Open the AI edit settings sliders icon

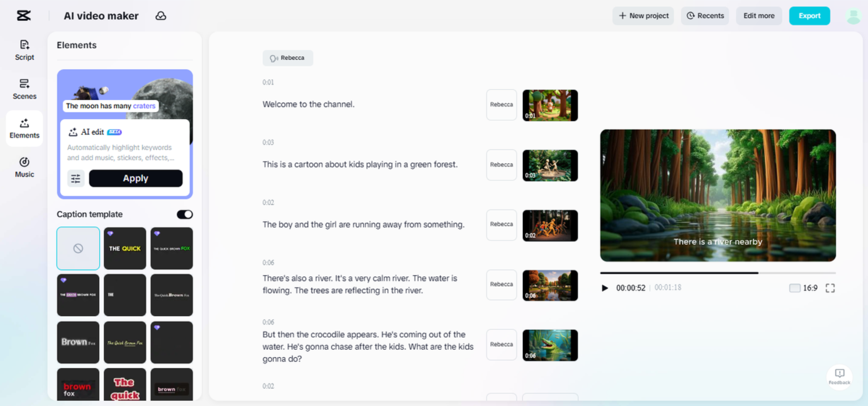76,178
